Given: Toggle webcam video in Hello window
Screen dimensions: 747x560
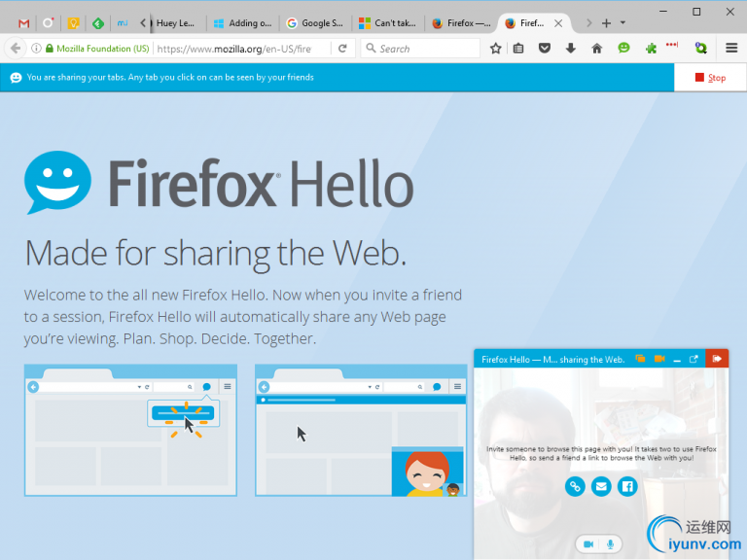Looking at the screenshot, I should (x=588, y=543).
